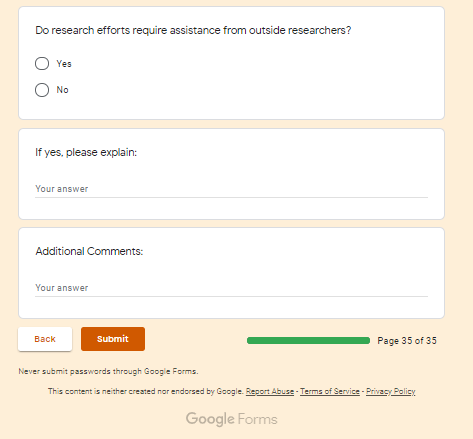Click the "Never submit passwords" notice text
This screenshot has width=473, height=439.
108,371
